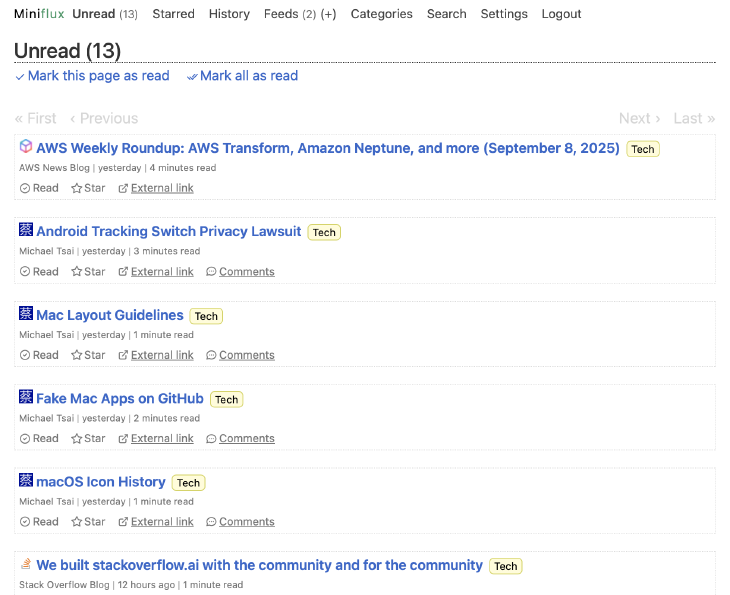Open the AWS Weekly Roundup article title
730x595 pixels.
click(328, 148)
